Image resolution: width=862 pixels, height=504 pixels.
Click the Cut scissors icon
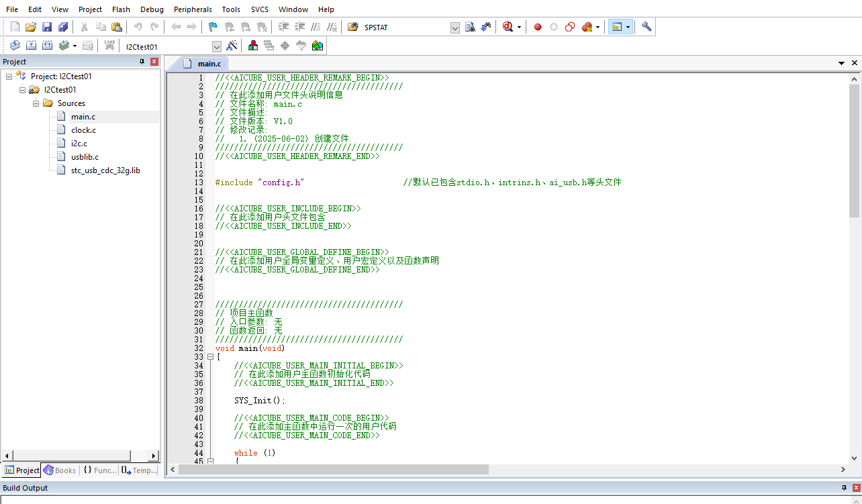coord(85,27)
